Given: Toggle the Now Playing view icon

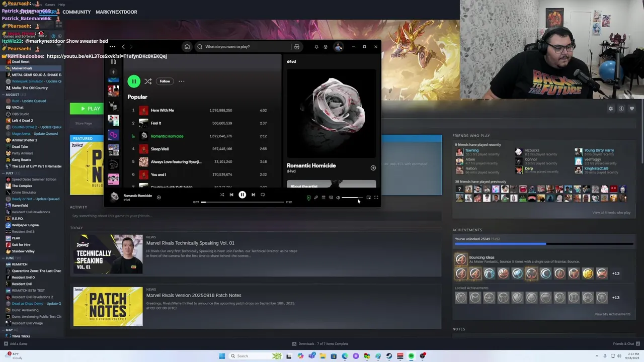Looking at the screenshot, I should 308,198.
